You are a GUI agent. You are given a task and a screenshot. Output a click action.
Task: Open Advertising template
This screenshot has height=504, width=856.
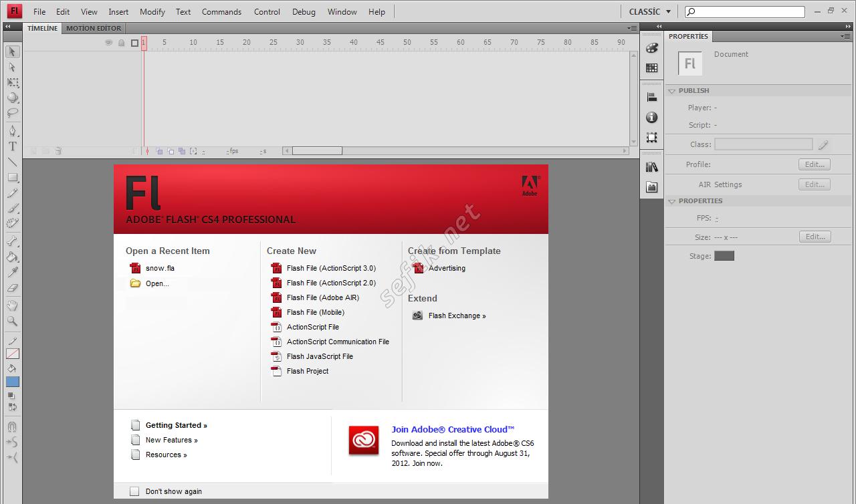pyautogui.click(x=439, y=268)
